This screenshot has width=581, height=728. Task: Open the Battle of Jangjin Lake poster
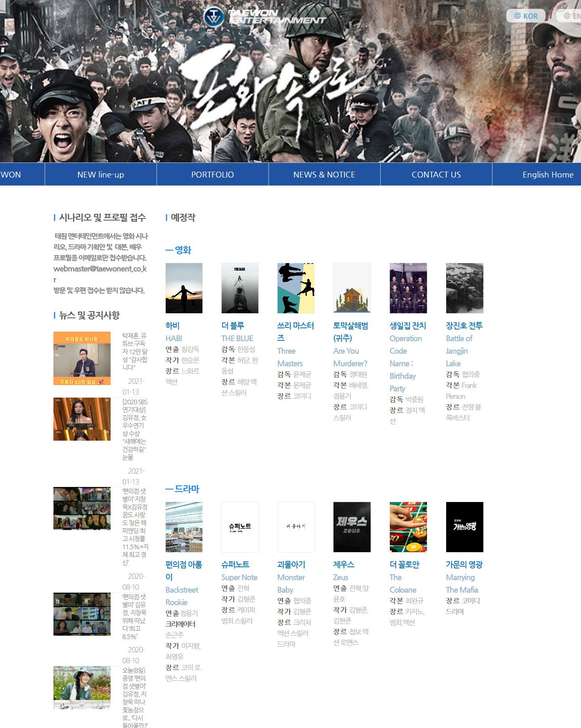pyautogui.click(x=465, y=288)
